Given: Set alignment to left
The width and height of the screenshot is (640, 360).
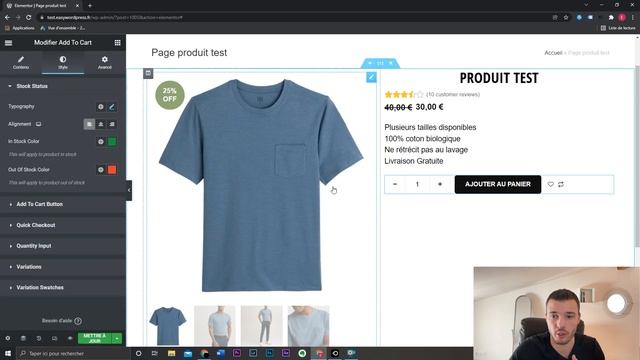Looking at the screenshot, I should tap(89, 124).
